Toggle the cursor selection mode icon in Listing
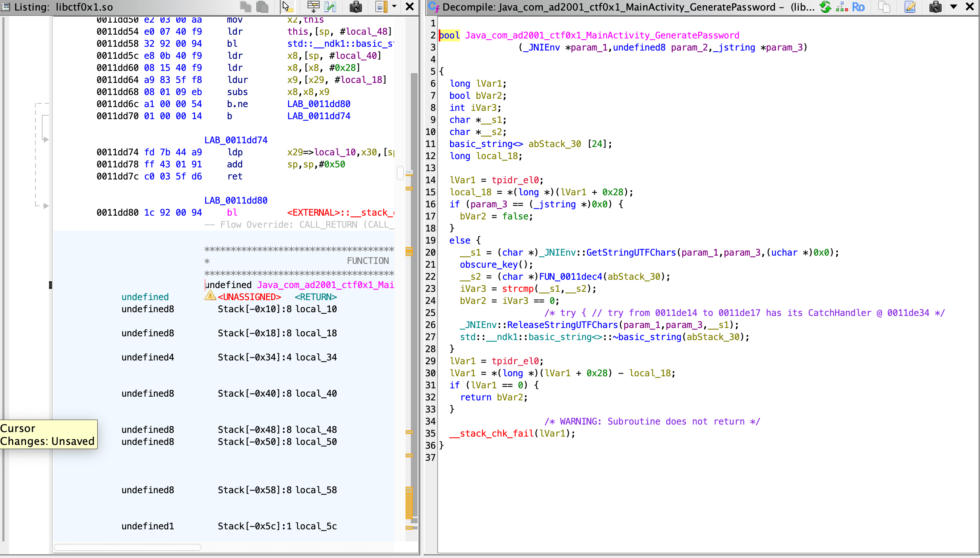This screenshot has width=980, height=558. pos(287,6)
